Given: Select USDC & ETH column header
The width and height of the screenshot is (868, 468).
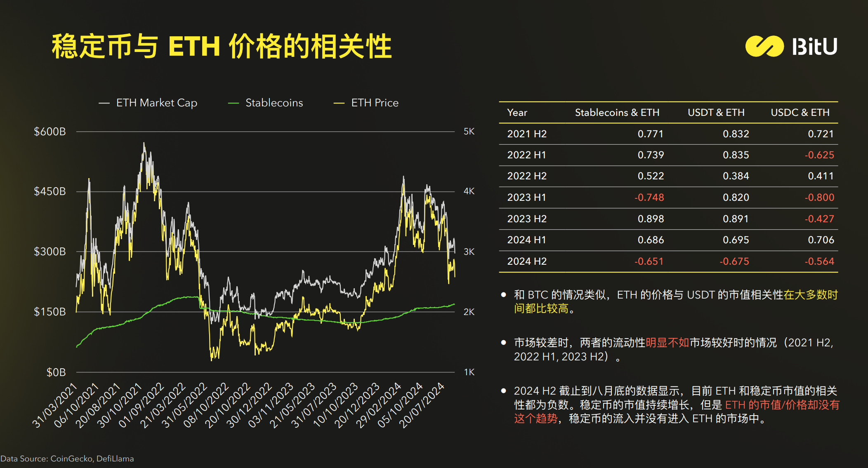Looking at the screenshot, I should point(800,113).
